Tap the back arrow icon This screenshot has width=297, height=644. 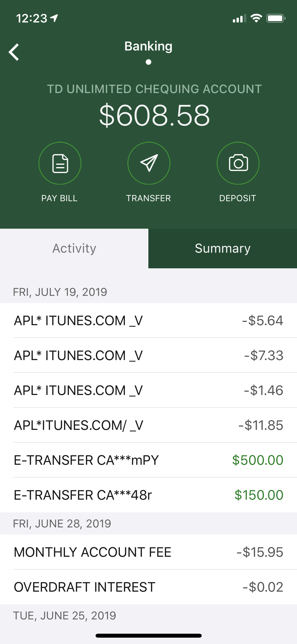[x=14, y=52]
